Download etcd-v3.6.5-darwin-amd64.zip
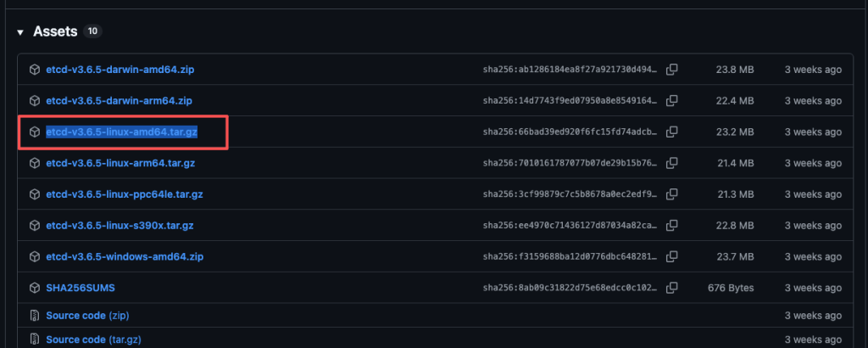This screenshot has height=348, width=868. 120,70
